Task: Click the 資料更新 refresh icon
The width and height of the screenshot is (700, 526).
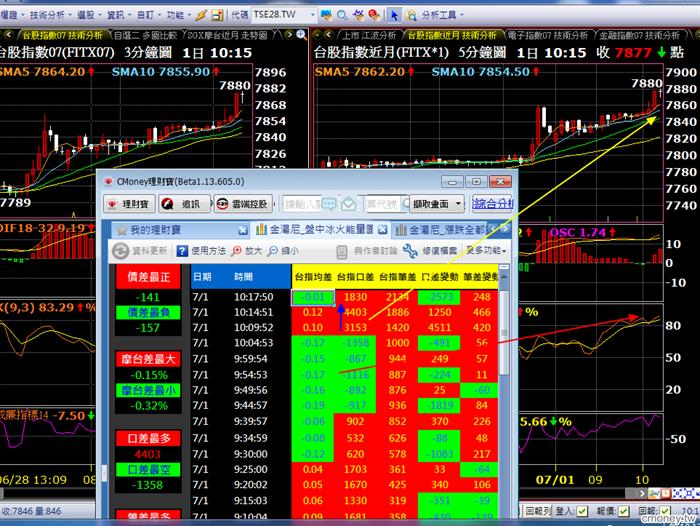Action: 120,251
